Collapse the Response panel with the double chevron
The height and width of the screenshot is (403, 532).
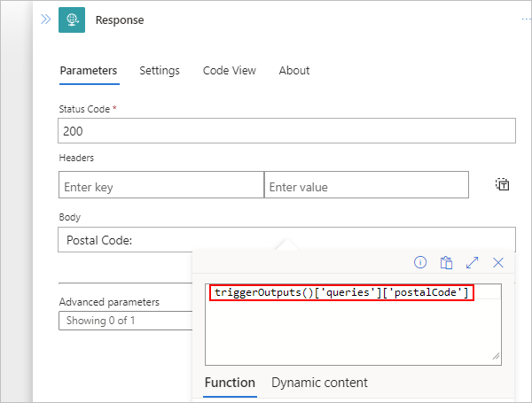click(45, 19)
